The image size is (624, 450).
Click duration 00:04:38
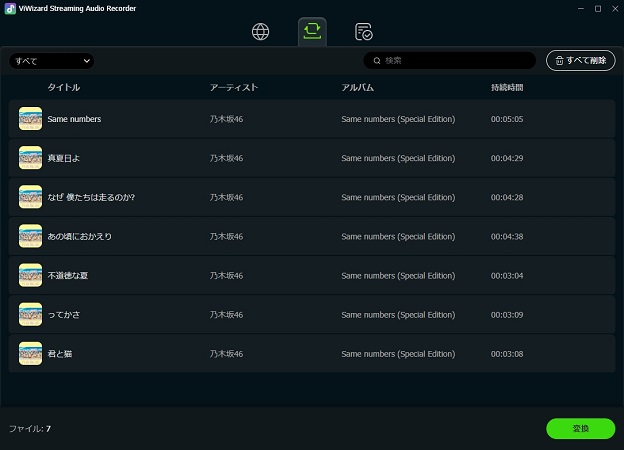(x=507, y=236)
